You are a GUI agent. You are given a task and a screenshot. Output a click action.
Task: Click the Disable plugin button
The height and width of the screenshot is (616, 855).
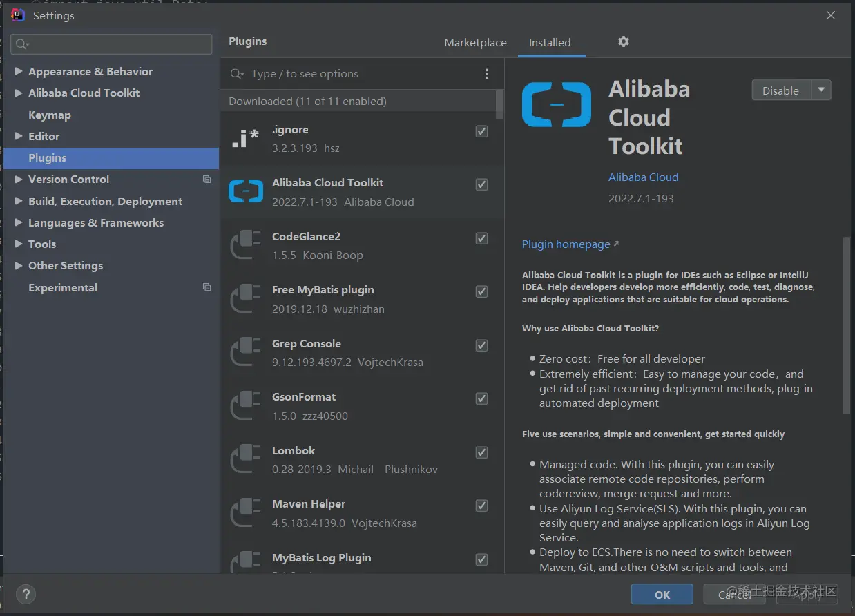(x=781, y=90)
